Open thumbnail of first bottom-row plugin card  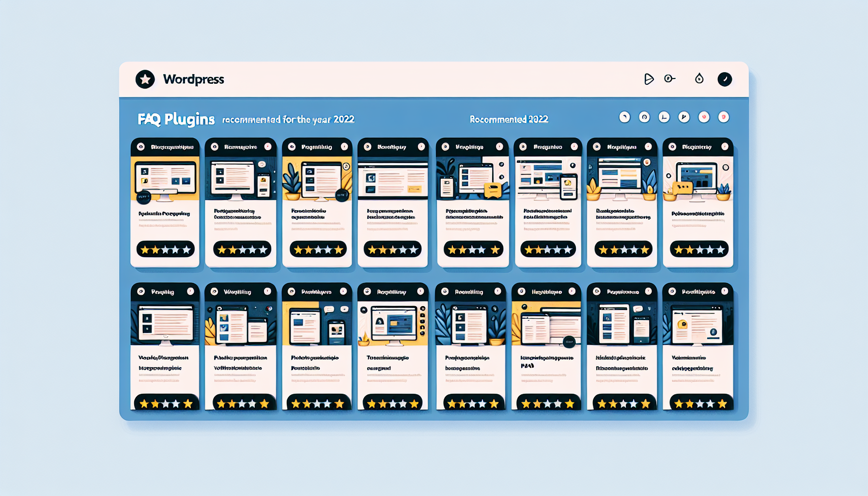tap(165, 324)
